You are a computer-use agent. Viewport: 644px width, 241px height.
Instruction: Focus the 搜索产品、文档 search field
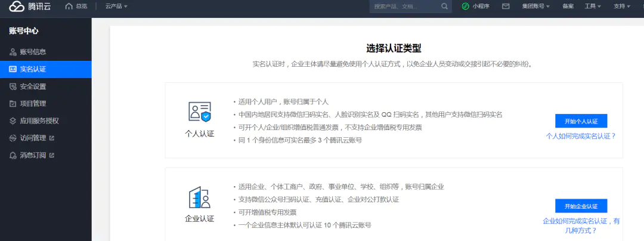click(x=405, y=7)
